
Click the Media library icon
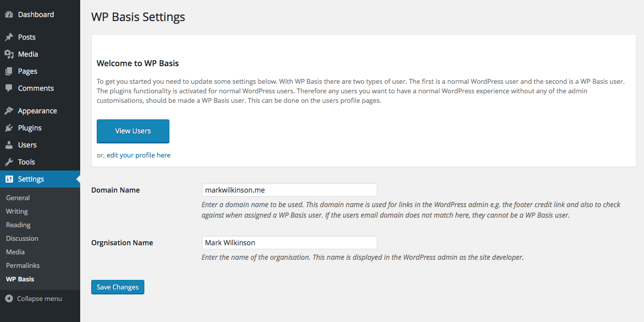9,54
